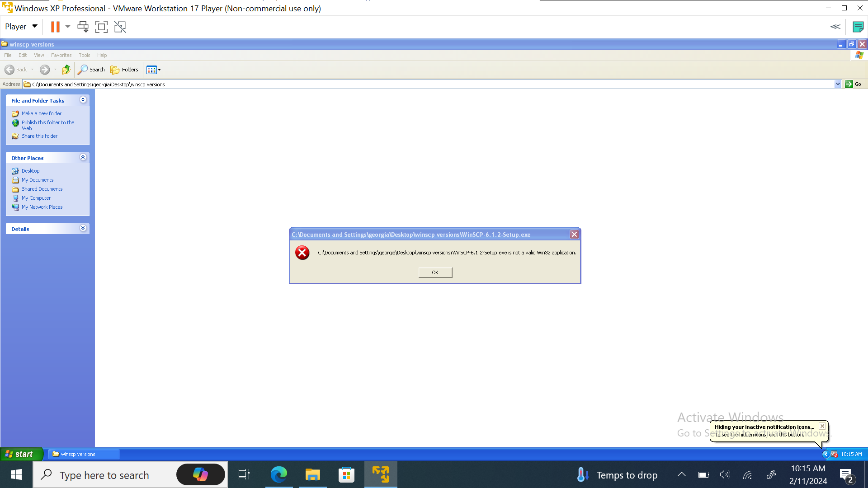This screenshot has width=868, height=488.
Task: Click the Make a new folder link
Action: [x=42, y=113]
